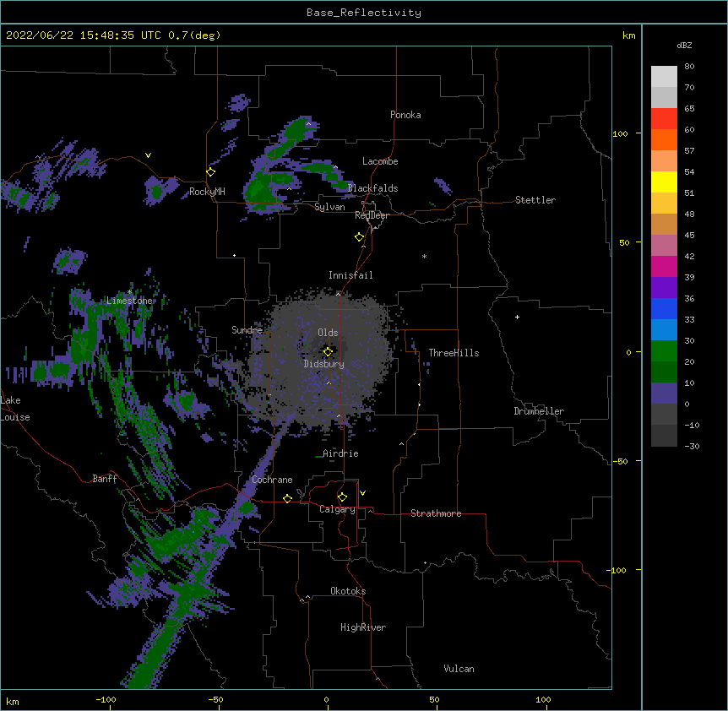Click the ThreeHills city label
Image resolution: width=728 pixels, height=711 pixels.
coord(454,353)
